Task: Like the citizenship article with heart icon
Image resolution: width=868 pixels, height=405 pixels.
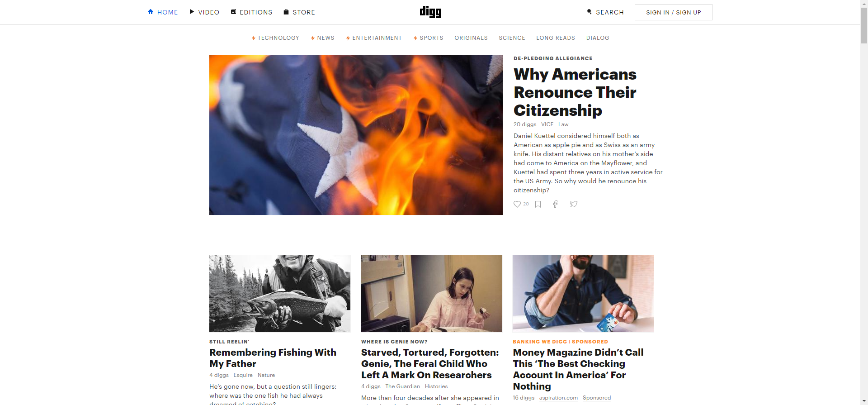Action: 517,204
